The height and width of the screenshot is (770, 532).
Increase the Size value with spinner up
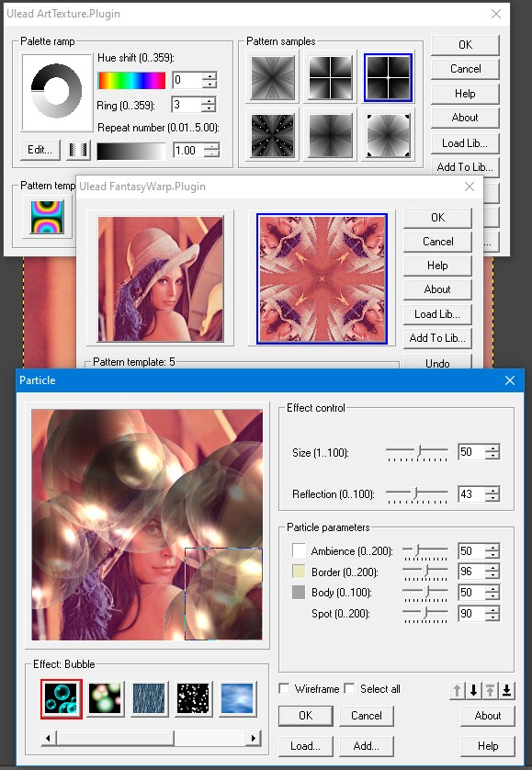[x=492, y=447]
